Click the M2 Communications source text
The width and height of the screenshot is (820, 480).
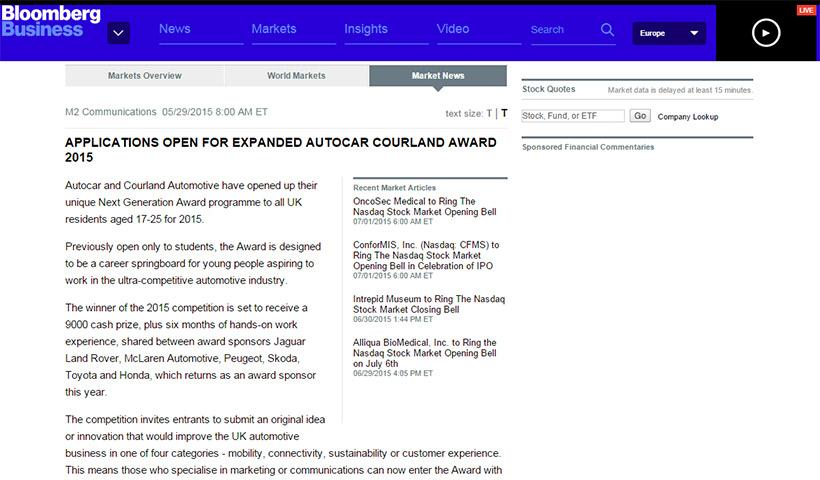111,112
